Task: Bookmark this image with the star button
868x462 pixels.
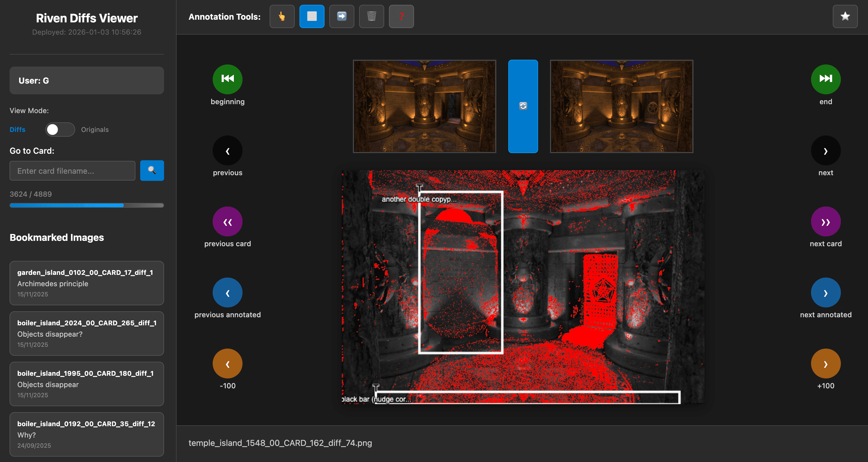Action: 845,16
